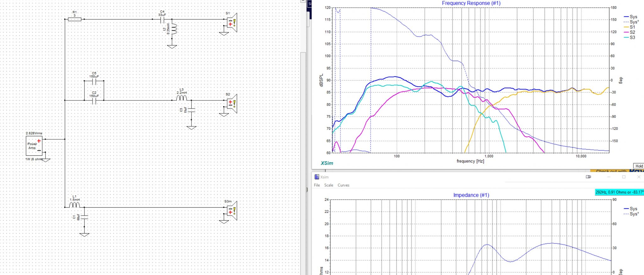Image resolution: width=644 pixels, height=275 pixels.
Task: Maximize the Xsim impedance window
Action: tap(624, 177)
